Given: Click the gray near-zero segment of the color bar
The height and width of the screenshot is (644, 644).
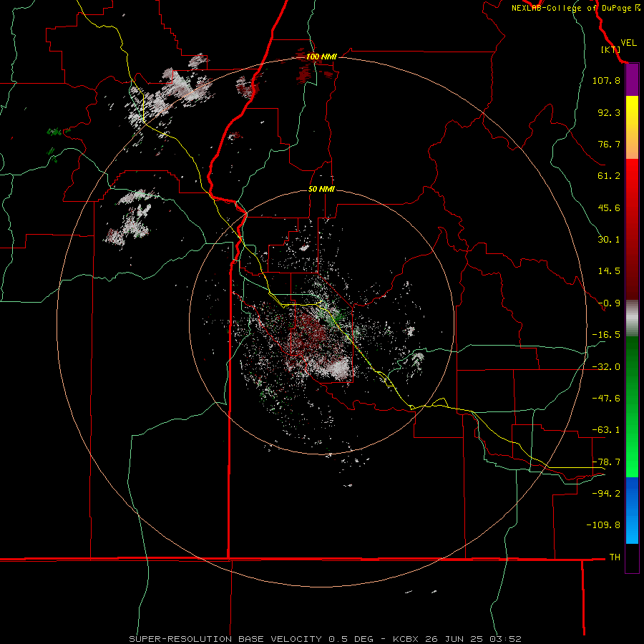Looking at the screenshot, I should pyautogui.click(x=632, y=318).
